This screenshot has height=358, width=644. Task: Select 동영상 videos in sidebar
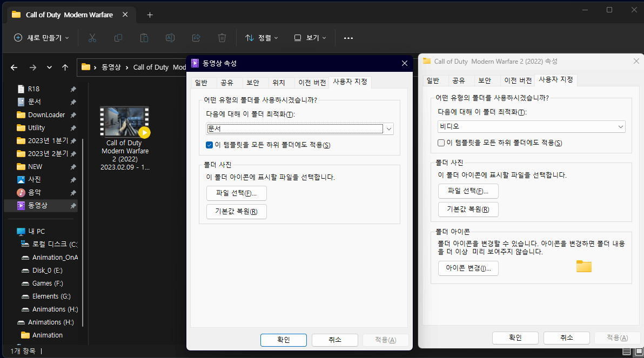pos(38,205)
